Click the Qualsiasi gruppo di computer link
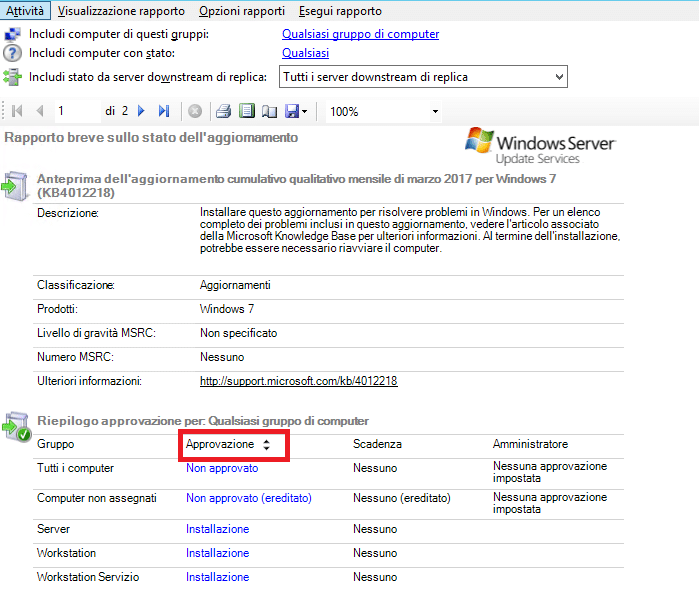Screen dimensions: 699x603 360,34
